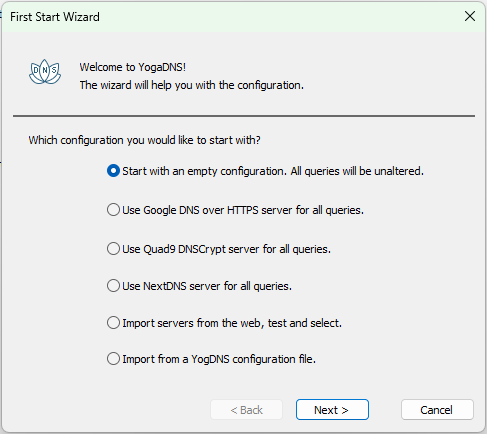Click the Next > button
The height and width of the screenshot is (434, 487).
coord(332,410)
